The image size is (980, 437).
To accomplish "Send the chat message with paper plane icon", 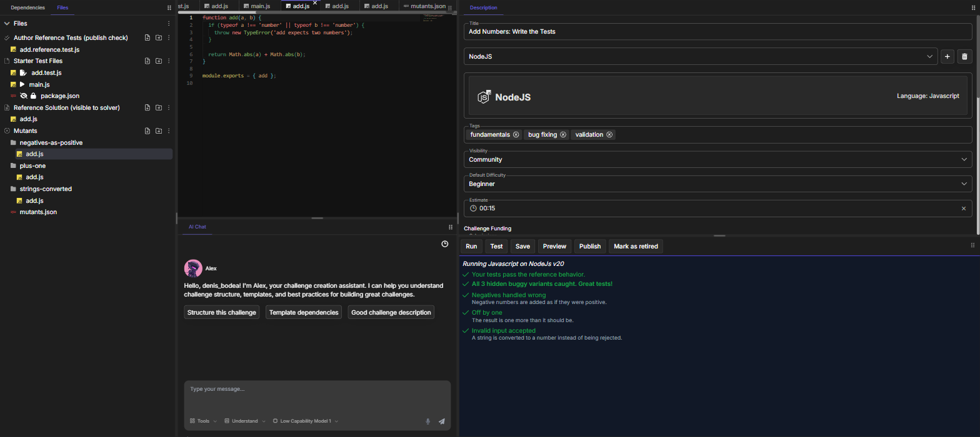I will [x=442, y=421].
